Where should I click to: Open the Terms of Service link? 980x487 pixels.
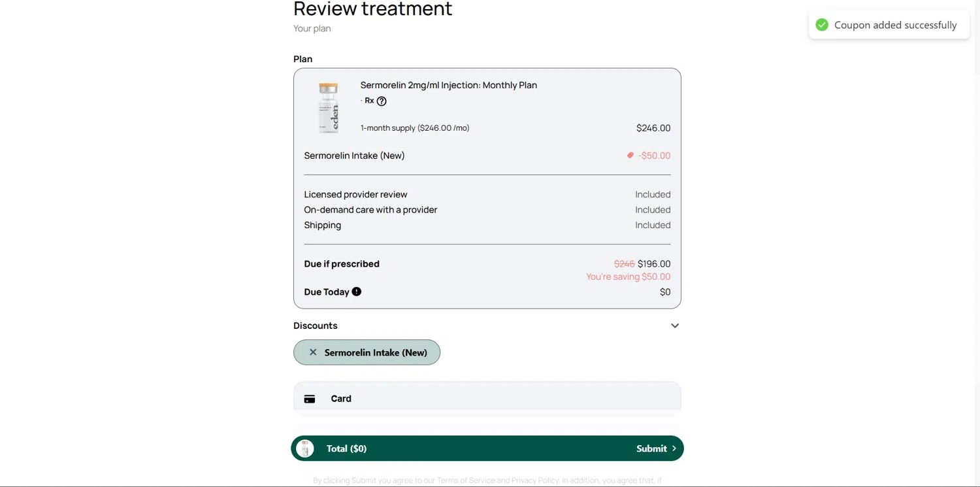[x=465, y=480]
